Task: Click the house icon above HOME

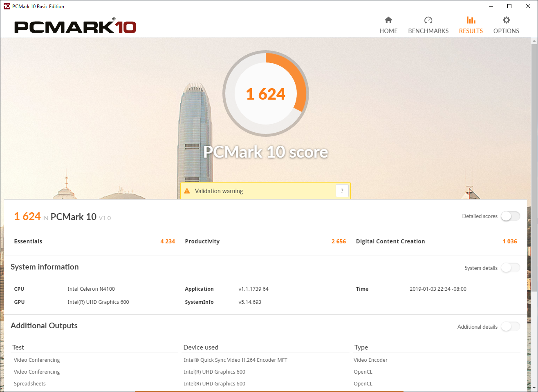Action: (x=388, y=20)
